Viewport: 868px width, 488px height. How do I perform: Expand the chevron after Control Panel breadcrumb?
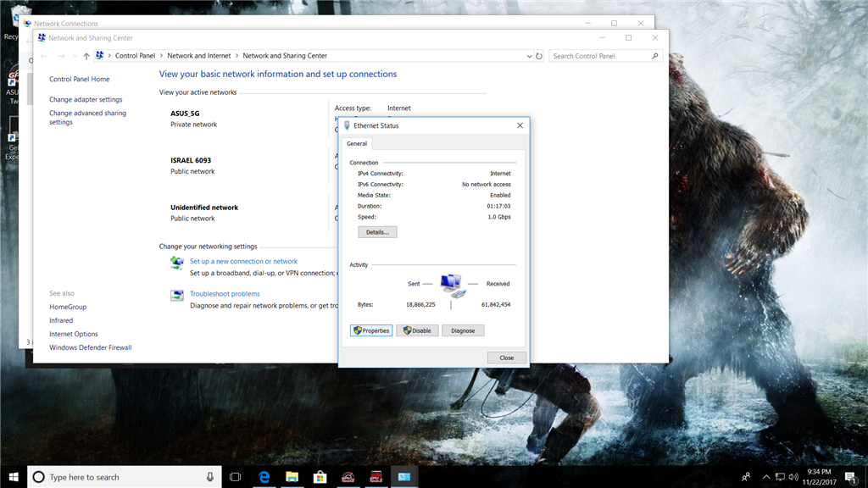tap(161, 56)
